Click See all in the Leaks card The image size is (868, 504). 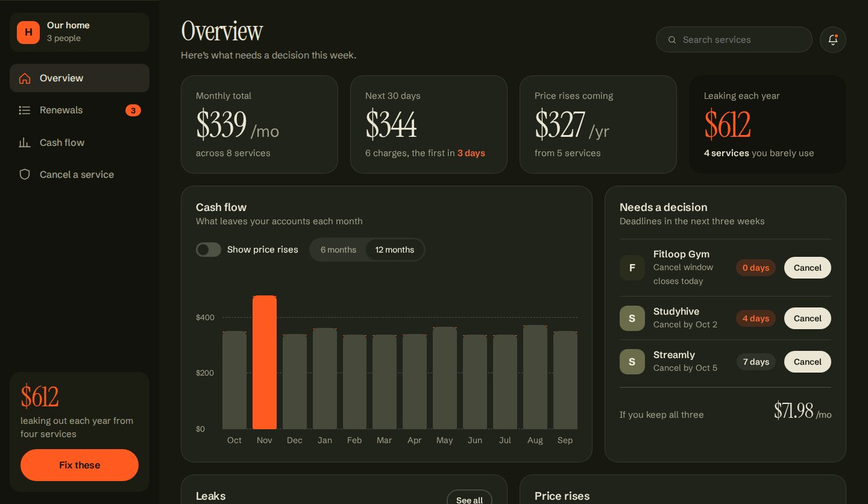click(x=470, y=498)
